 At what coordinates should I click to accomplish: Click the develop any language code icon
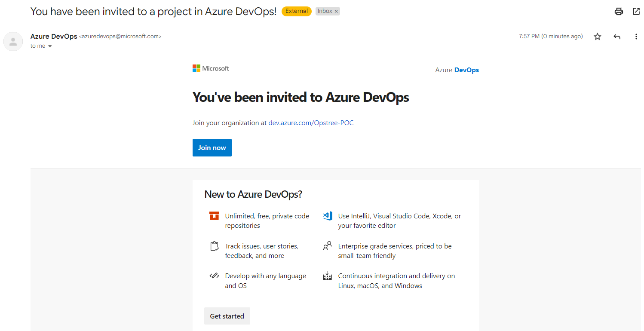214,276
